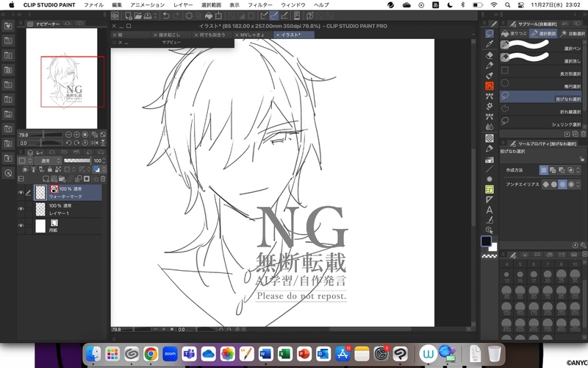Click the zoom out icon in Navigator

pos(68,135)
